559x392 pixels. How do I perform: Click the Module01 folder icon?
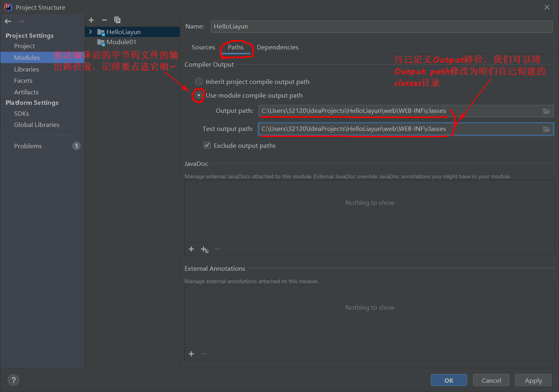click(101, 42)
